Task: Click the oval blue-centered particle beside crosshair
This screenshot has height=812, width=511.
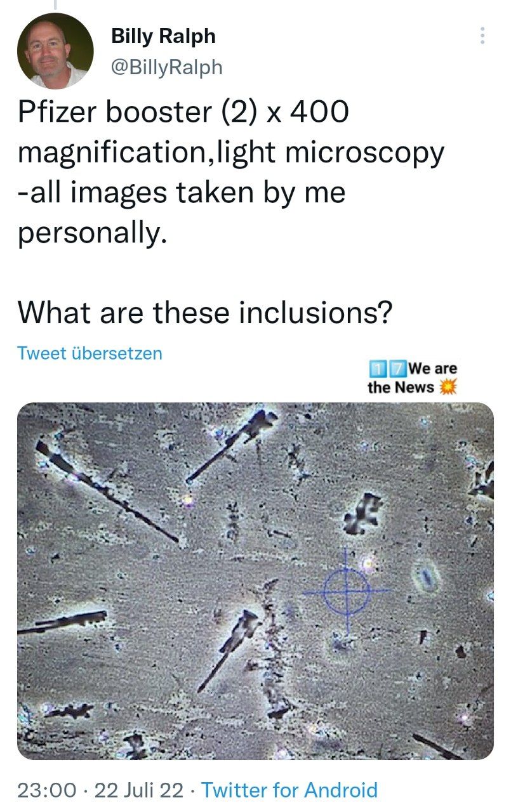Action: point(427,579)
